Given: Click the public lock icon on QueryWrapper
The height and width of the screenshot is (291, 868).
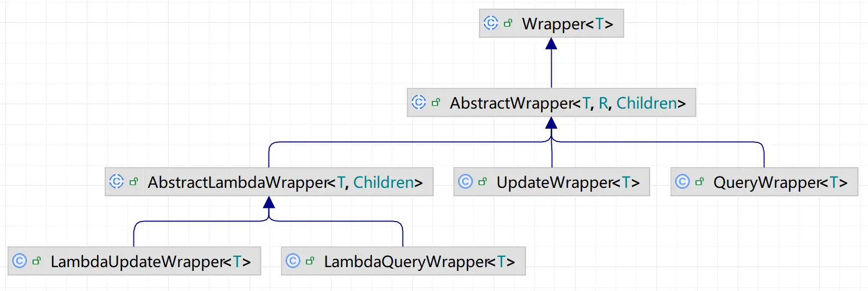Looking at the screenshot, I should [699, 182].
